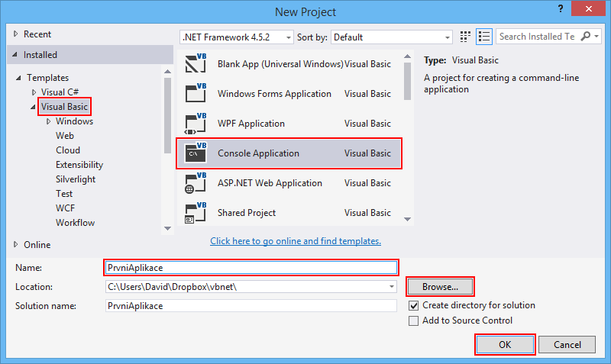Select Blank App (Universal Windows) template name
This screenshot has width=611, height=364.
(x=280, y=64)
